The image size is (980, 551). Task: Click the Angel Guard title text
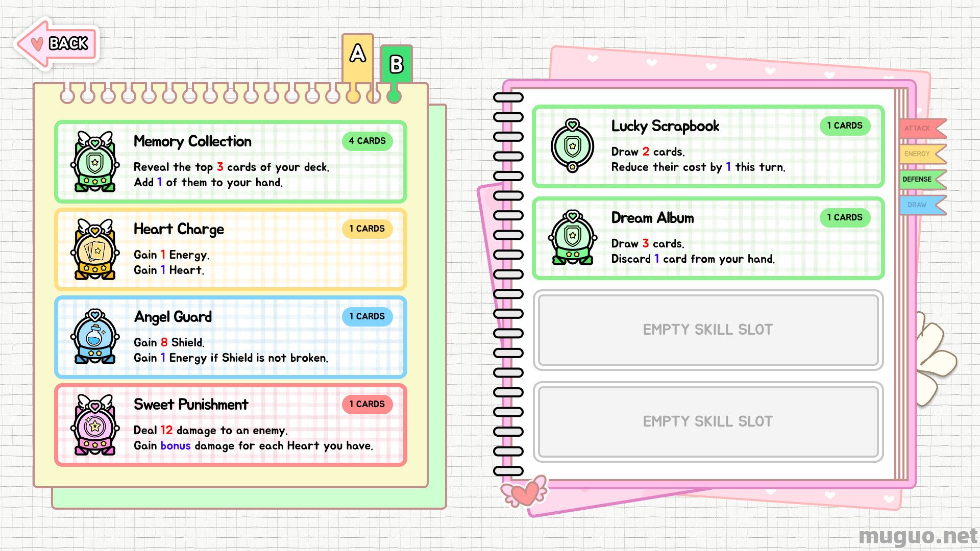(x=173, y=317)
